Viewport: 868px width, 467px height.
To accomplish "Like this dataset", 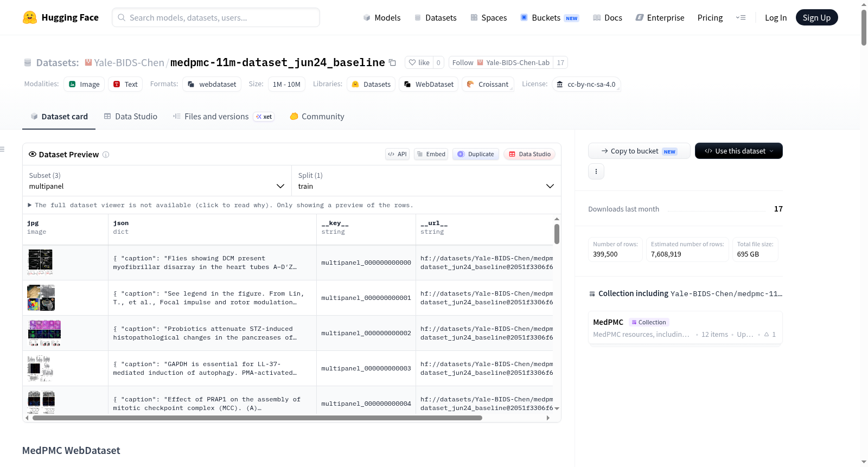I will coord(419,62).
